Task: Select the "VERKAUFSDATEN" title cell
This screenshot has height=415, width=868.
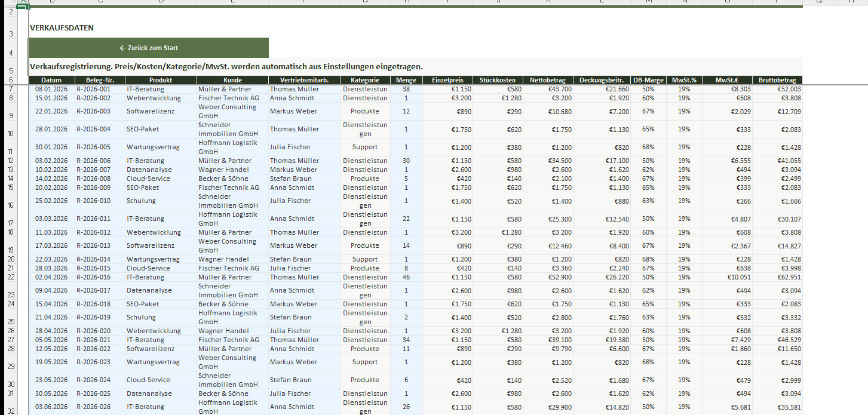Action: (x=62, y=28)
